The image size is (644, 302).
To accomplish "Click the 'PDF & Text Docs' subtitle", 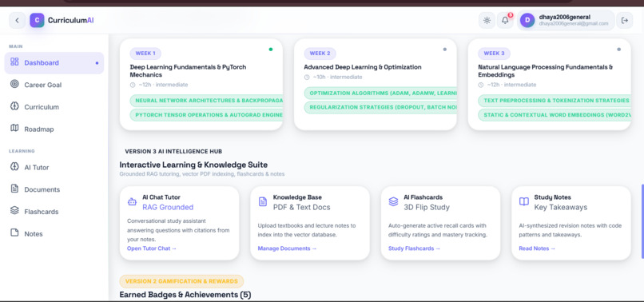I will coord(301,208).
